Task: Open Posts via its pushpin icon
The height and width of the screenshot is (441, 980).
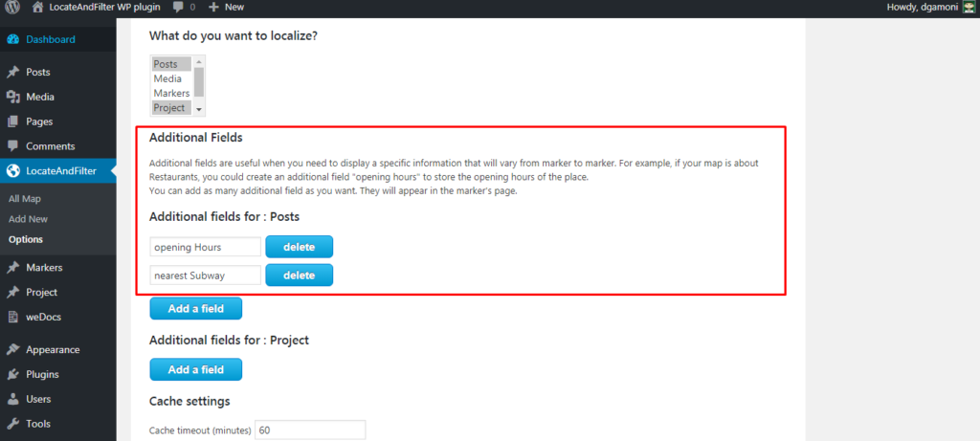Action: [13, 73]
